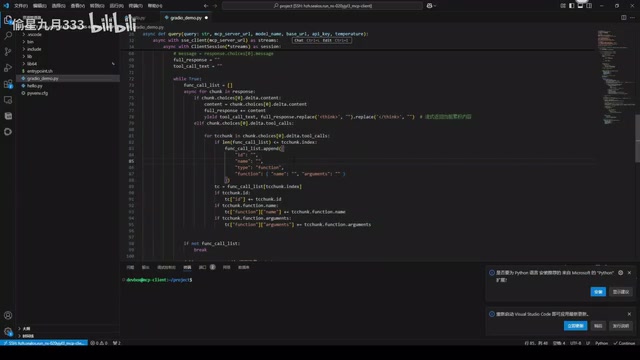Expand the .vscode folder
Viewport: 640px width, 360px height.
click(x=35, y=34)
